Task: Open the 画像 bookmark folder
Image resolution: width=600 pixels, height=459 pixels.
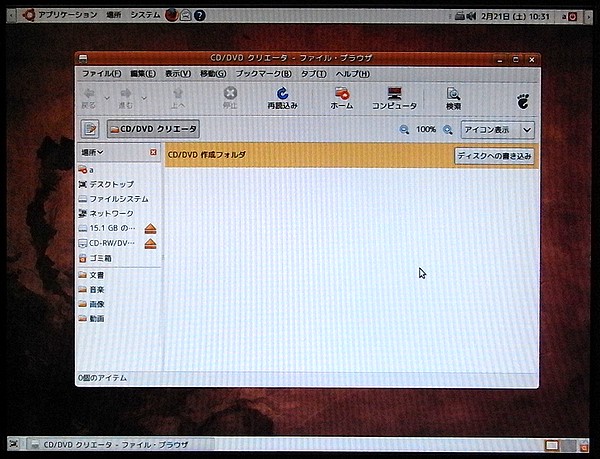Action: coord(119,304)
